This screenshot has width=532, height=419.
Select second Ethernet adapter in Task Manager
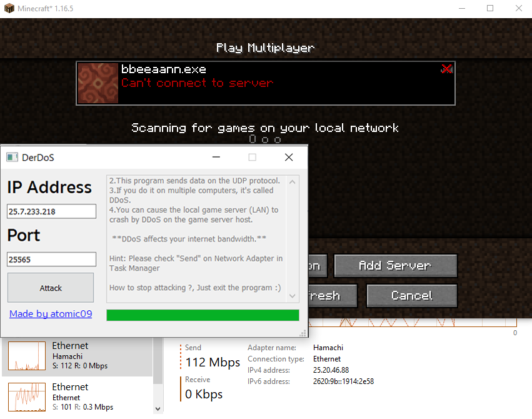point(78,396)
